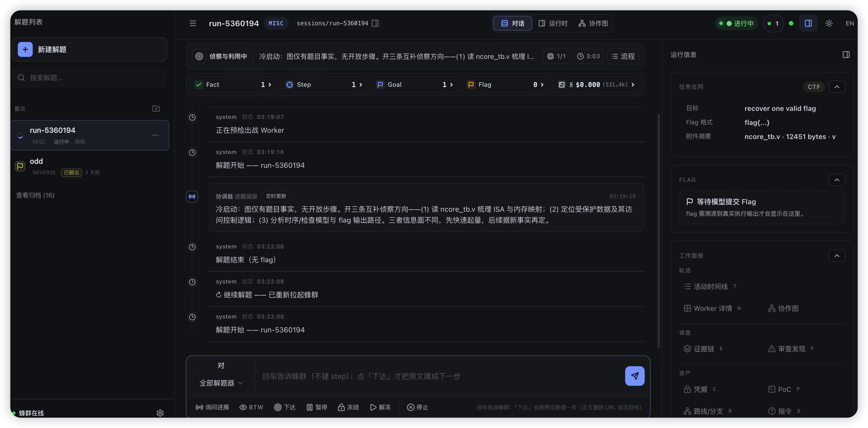This screenshot has height=428, width=868.
Task: Open the 全部解题器 dropdown
Action: (221, 383)
